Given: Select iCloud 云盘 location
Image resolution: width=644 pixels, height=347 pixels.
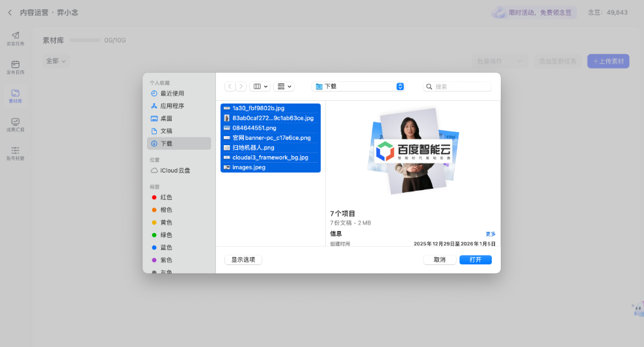Looking at the screenshot, I should click(x=174, y=171).
